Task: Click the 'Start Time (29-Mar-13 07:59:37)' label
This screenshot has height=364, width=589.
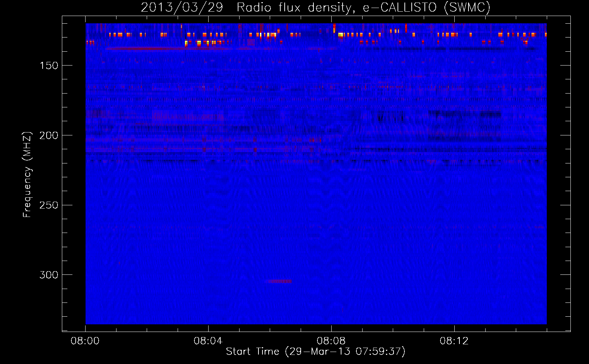Action: click(316, 352)
